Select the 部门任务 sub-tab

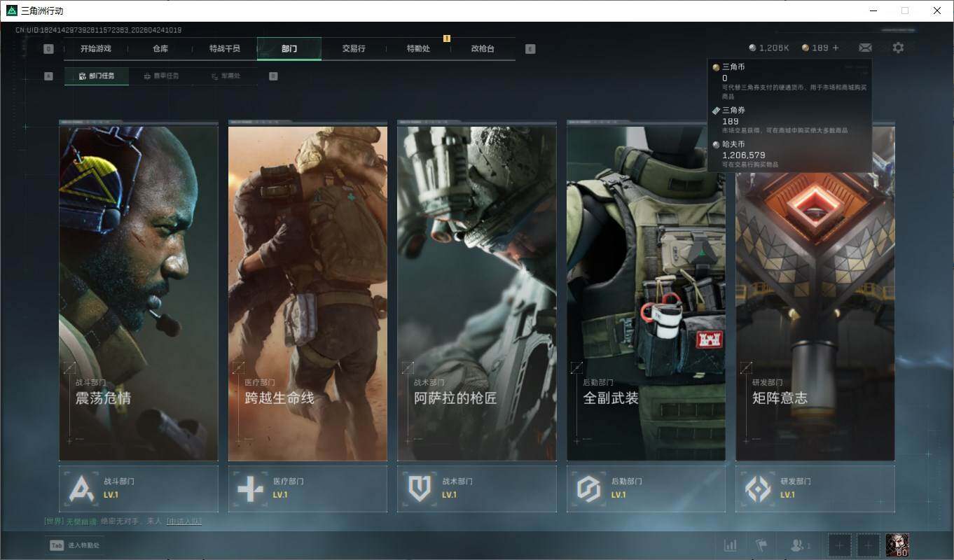click(97, 76)
